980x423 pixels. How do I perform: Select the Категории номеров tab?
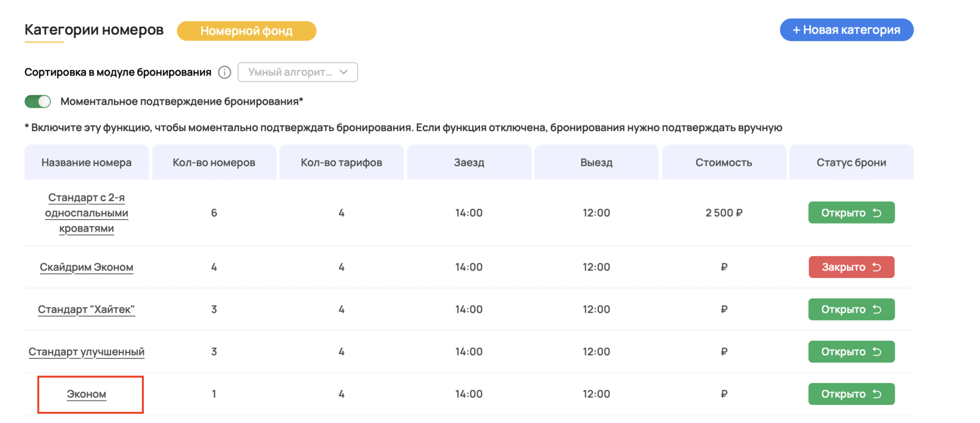pos(94,30)
